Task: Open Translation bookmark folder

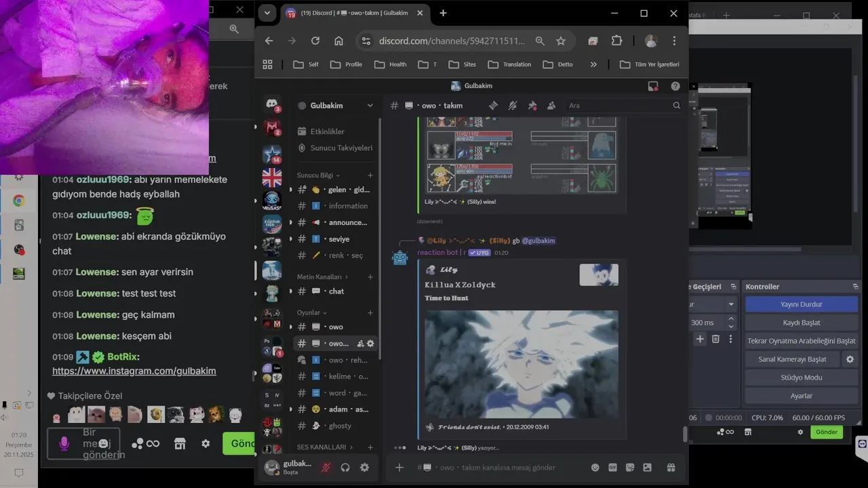Action: 509,64
